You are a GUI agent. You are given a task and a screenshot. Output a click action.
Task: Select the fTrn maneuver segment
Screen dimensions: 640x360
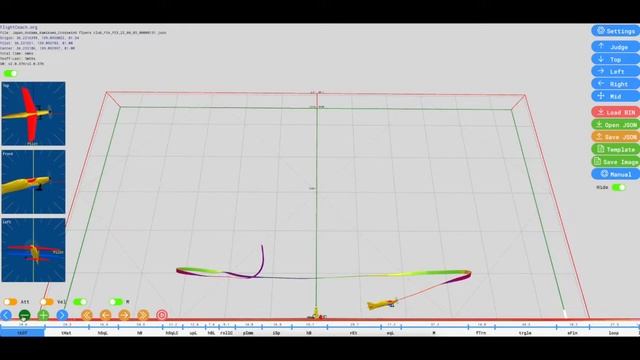coord(481,333)
